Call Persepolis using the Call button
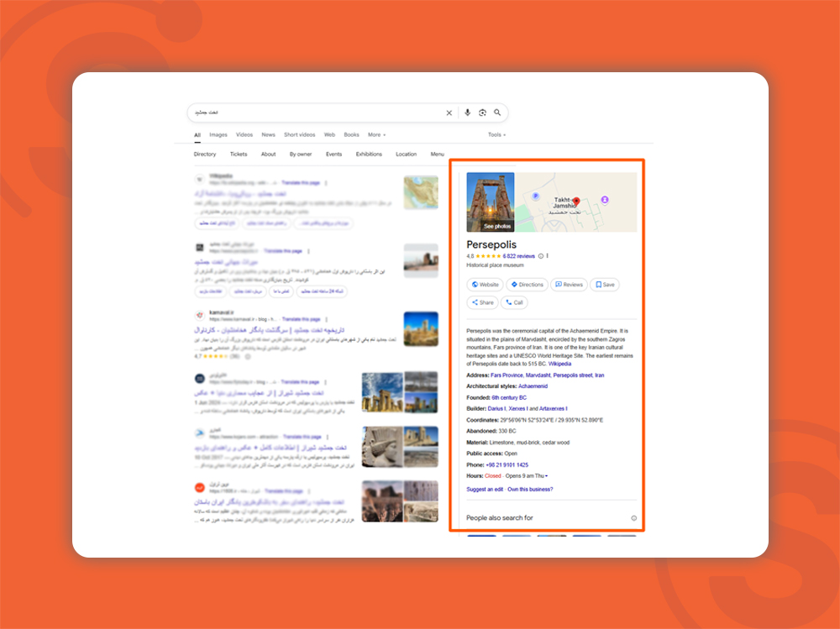The width and height of the screenshot is (840, 629). (x=514, y=302)
